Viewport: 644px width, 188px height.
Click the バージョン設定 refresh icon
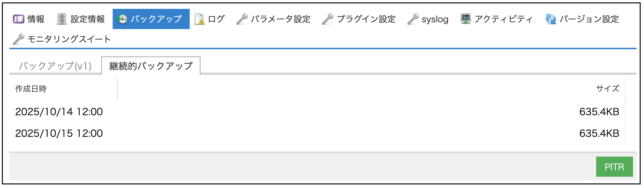click(551, 19)
